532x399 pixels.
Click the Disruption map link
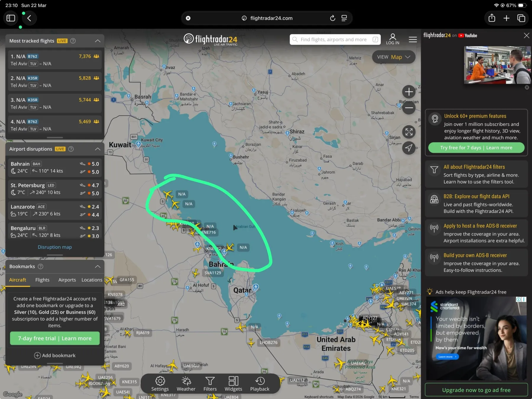pos(55,247)
